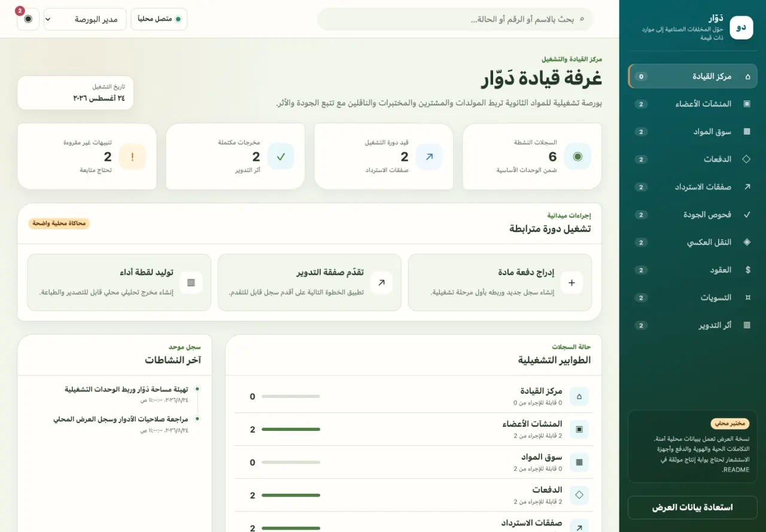The image size is (766, 532).
Task: Click the bars icon beside أثر التدوير
Action: pyautogui.click(x=747, y=325)
